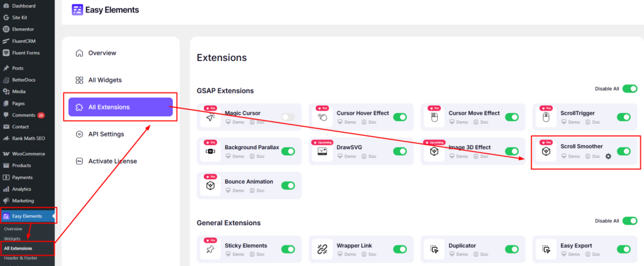Screen dimensions: 644x266
Task: Select the All Widgets tab
Action: (x=104, y=80)
